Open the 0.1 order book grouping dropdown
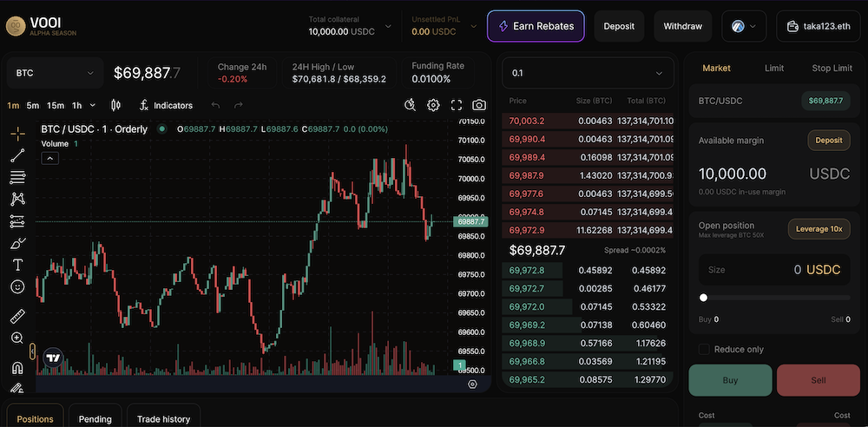Screen dimensions: 868x427 [x=588, y=73]
